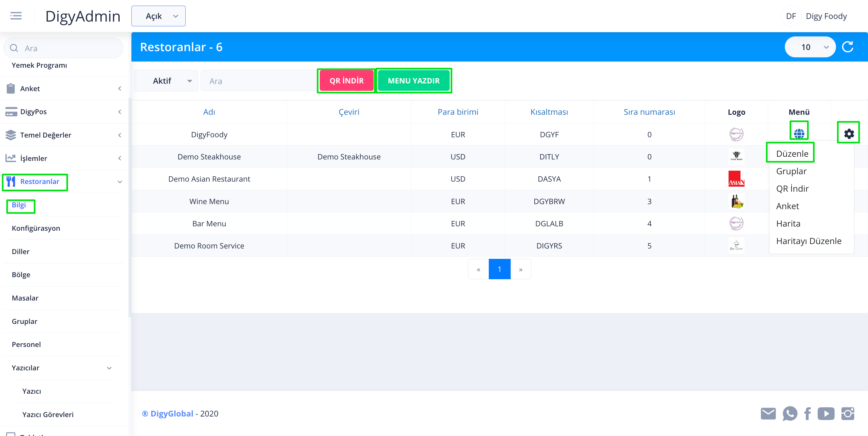Change the page size dropdown showing 10
Viewport: 868px width, 436px height.
click(x=810, y=47)
